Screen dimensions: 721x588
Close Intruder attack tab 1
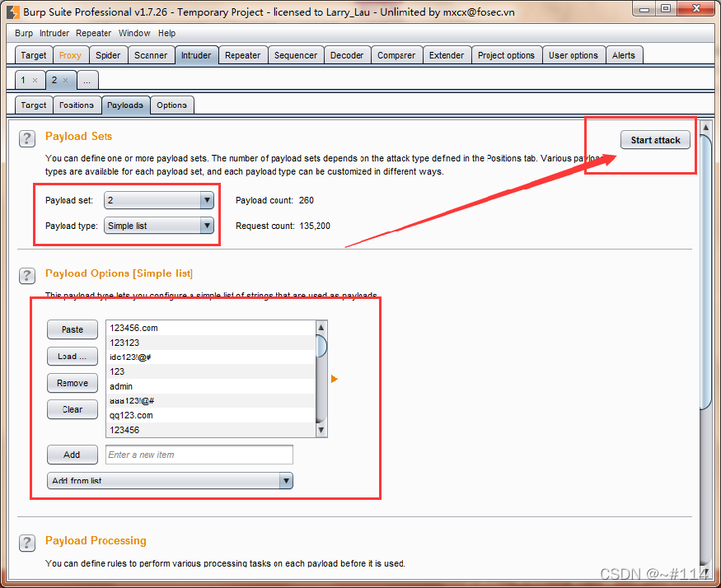point(35,81)
